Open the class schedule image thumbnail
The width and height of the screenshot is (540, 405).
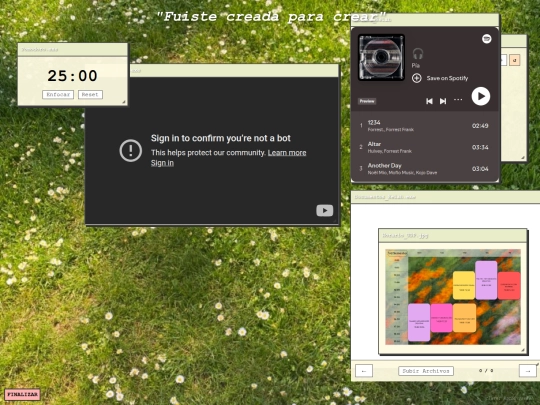coord(453,297)
